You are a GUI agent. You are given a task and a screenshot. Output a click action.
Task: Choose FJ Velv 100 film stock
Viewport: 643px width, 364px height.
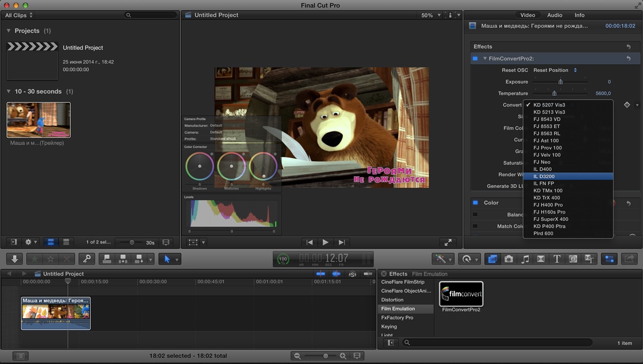click(568, 155)
